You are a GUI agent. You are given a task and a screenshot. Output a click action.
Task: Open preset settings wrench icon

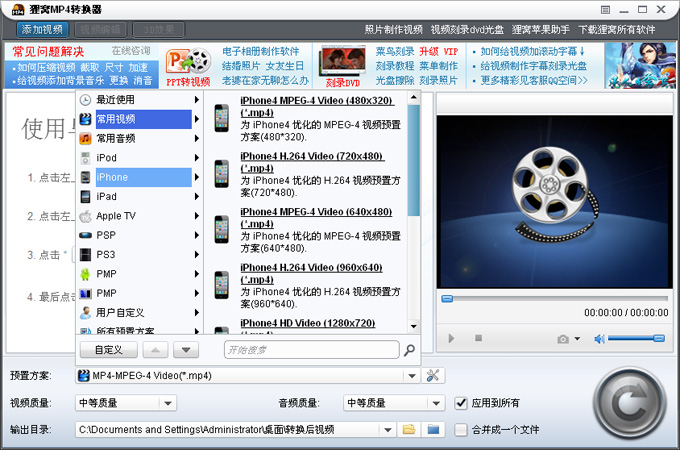433,376
